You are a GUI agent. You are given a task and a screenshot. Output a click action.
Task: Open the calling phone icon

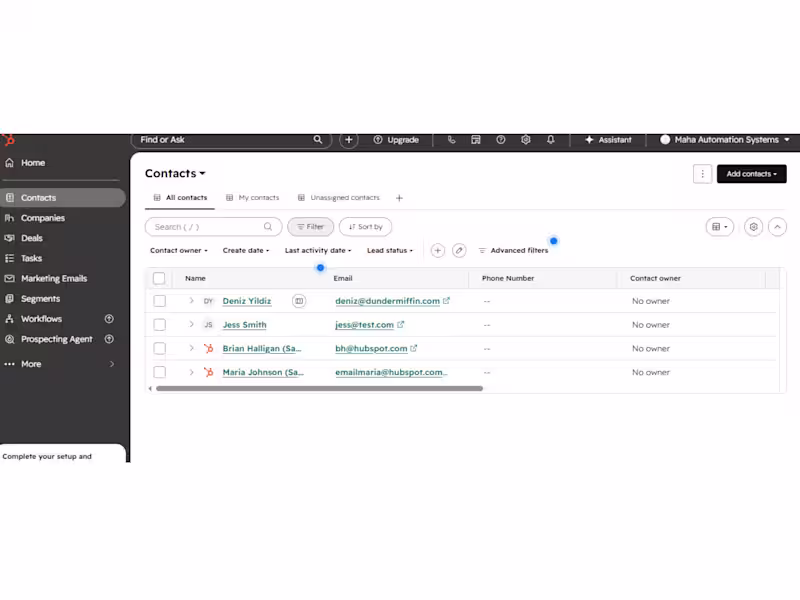coord(451,139)
